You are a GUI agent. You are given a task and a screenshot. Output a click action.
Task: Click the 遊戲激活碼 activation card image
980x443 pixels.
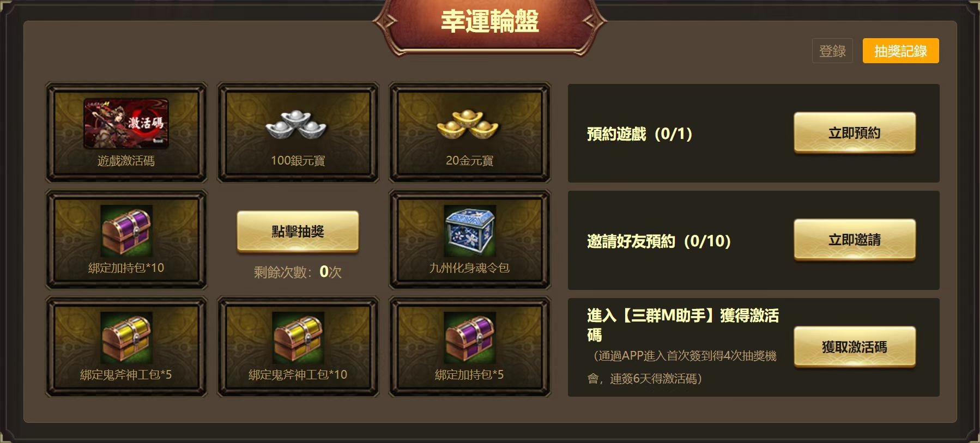(126, 124)
